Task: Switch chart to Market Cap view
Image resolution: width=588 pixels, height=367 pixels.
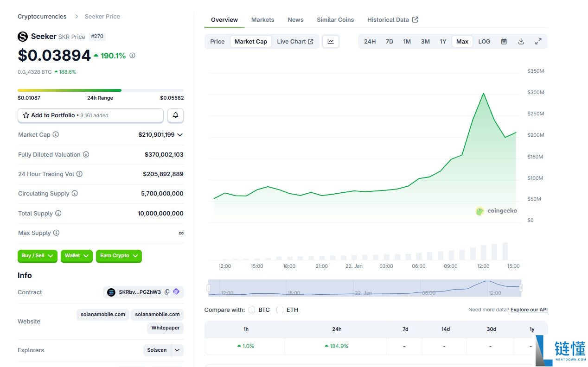Action: (x=251, y=41)
